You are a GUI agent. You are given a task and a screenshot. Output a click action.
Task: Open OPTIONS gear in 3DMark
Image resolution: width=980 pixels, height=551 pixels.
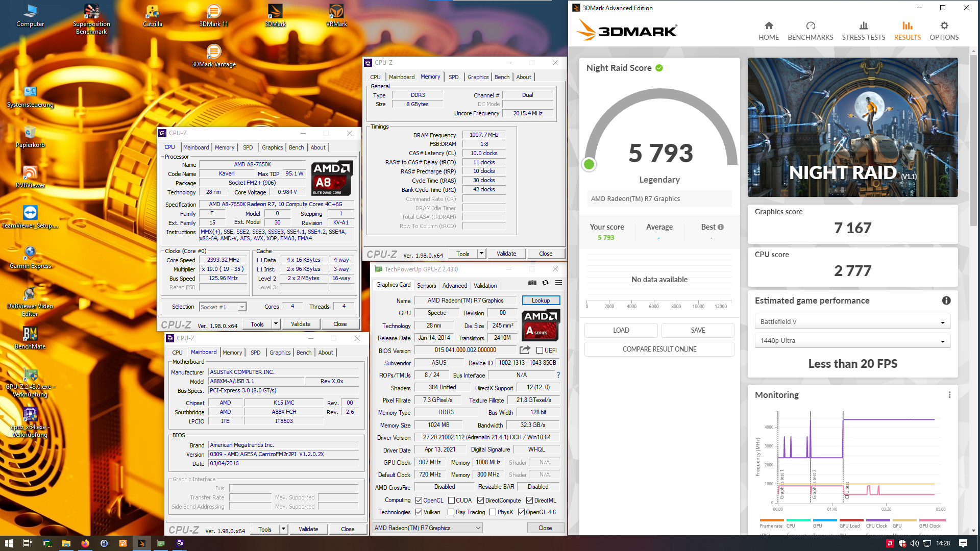coord(944,31)
